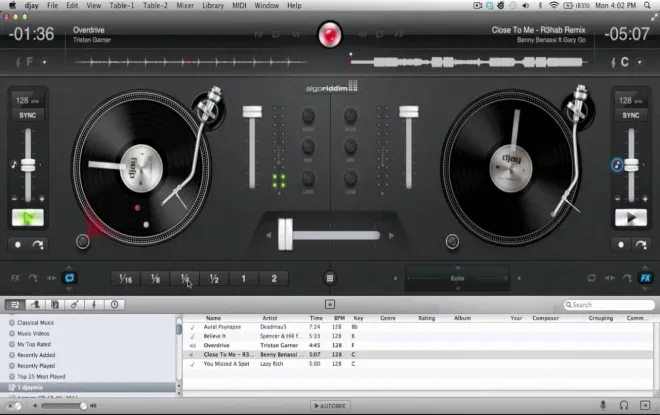Show albums library tab icon
The image size is (660, 415).
[x=55, y=305]
